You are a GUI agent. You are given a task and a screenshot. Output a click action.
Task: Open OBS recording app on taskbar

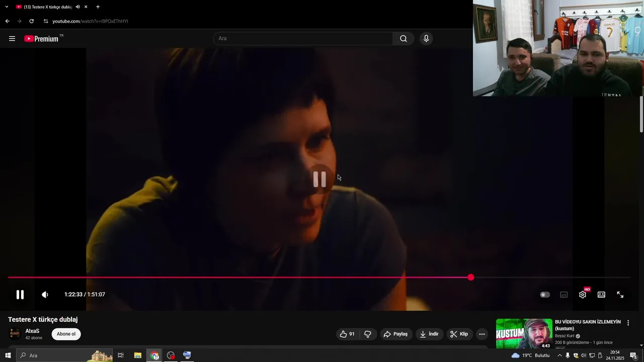[x=171, y=355]
